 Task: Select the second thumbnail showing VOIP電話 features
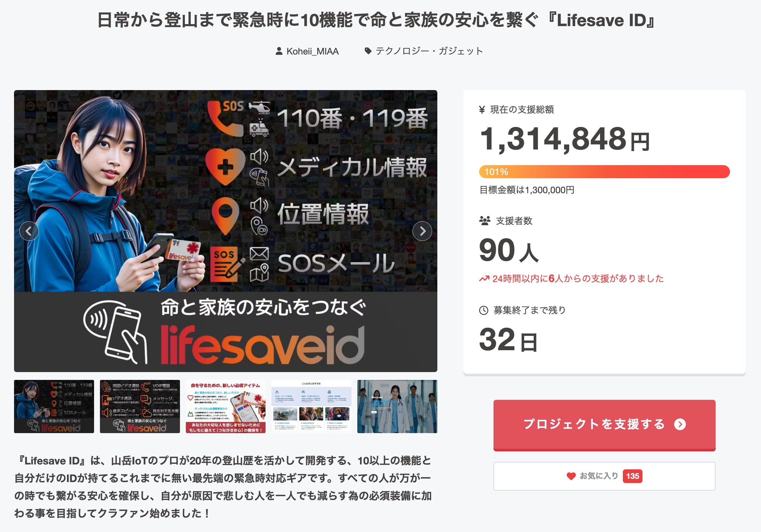(x=140, y=406)
